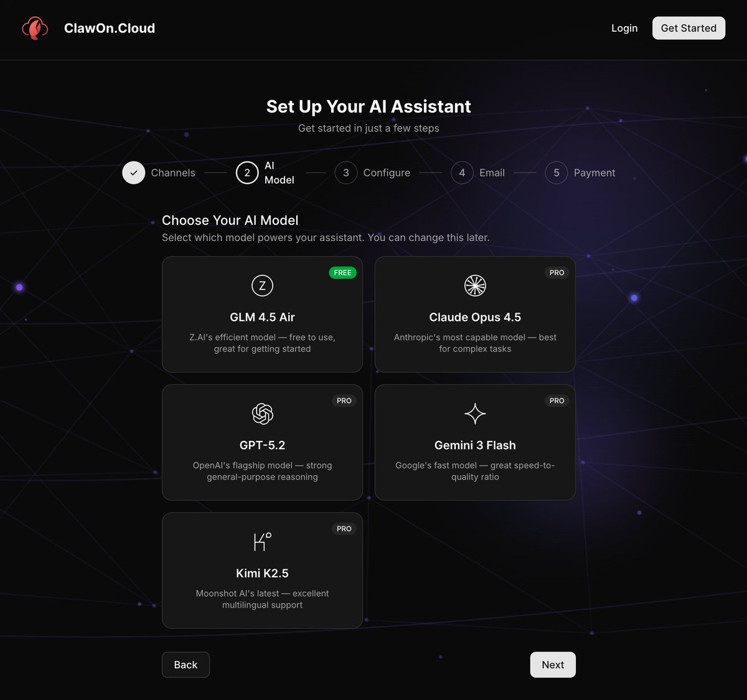
Task: Click the ClawOn.Cloud lobster logo icon
Action: (35, 28)
